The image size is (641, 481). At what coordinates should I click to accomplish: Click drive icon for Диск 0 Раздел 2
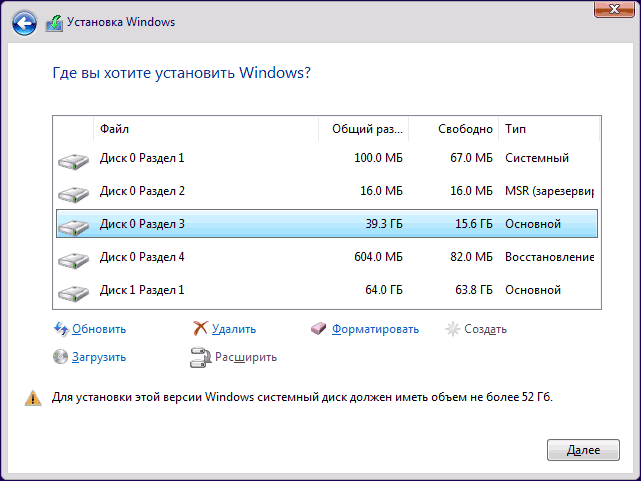click(73, 194)
